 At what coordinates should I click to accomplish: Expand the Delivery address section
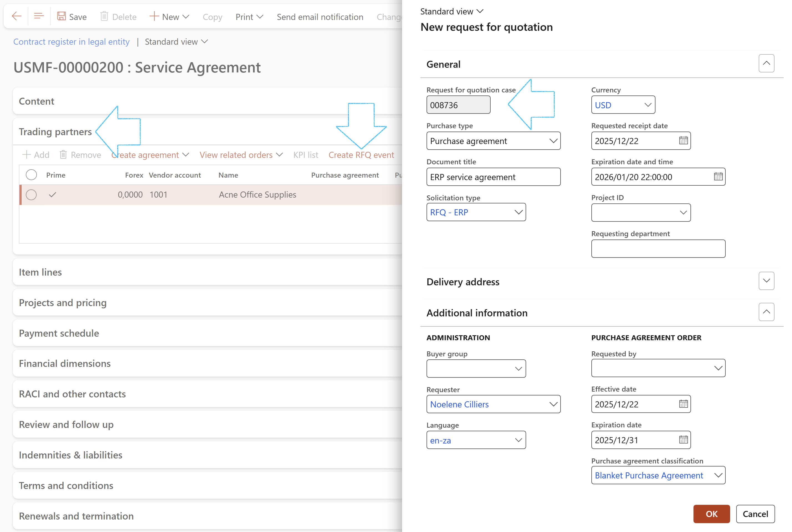766,281
